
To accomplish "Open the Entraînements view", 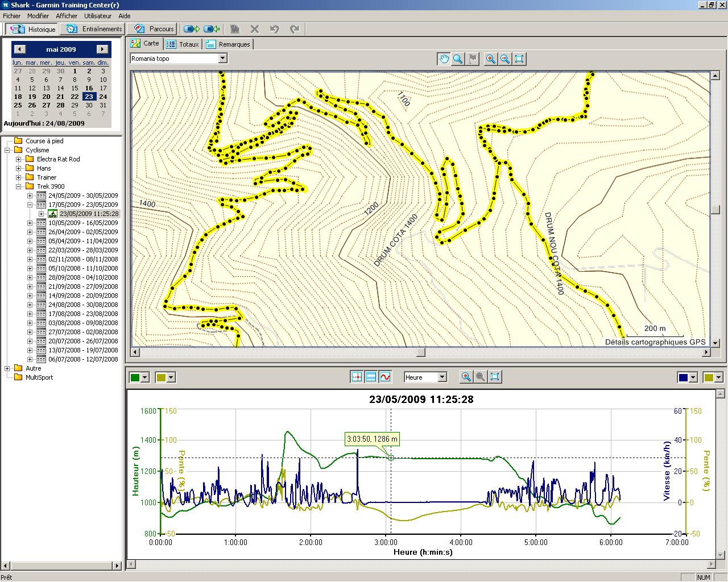I will pos(94,29).
